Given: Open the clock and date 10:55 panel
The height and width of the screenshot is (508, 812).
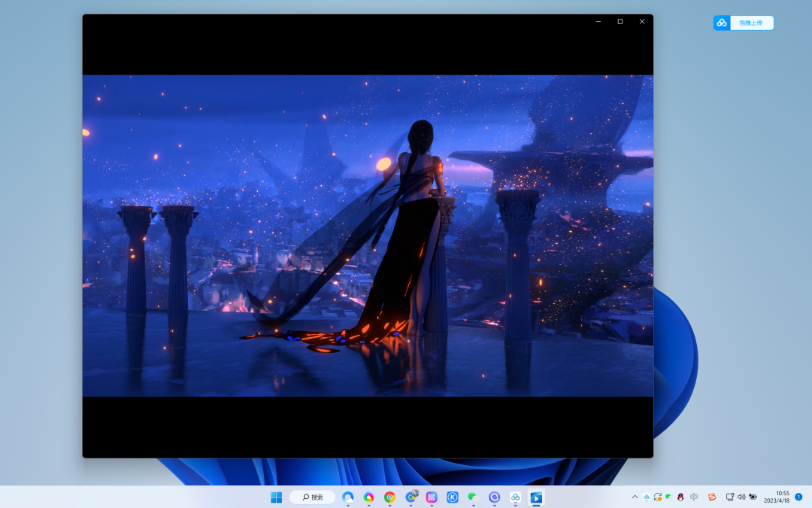Looking at the screenshot, I should tap(777, 497).
